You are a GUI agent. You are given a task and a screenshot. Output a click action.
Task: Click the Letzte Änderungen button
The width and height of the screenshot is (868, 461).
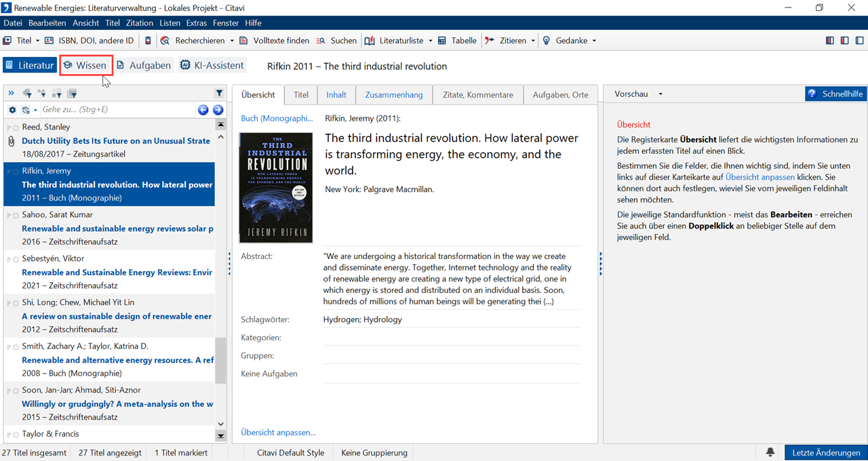pos(825,453)
